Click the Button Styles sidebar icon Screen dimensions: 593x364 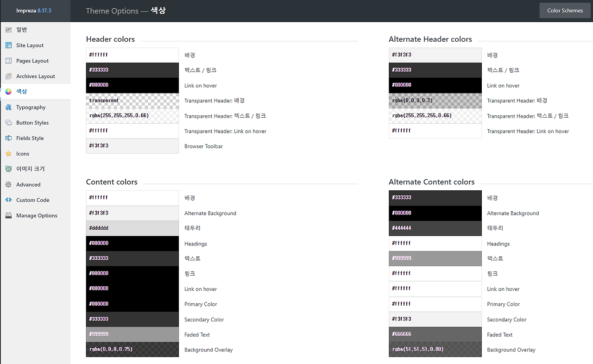[8, 123]
